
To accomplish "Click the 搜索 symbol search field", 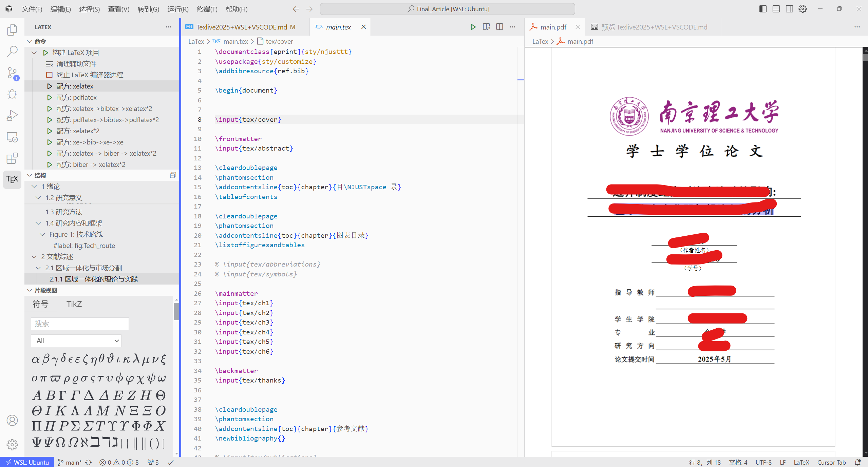I will [x=80, y=324].
